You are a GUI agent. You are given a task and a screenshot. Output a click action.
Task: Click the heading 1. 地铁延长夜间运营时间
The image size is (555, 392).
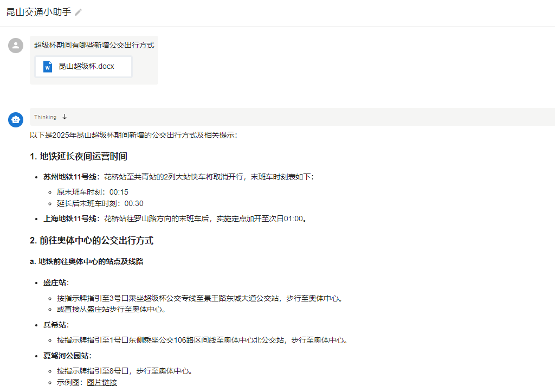(79, 157)
